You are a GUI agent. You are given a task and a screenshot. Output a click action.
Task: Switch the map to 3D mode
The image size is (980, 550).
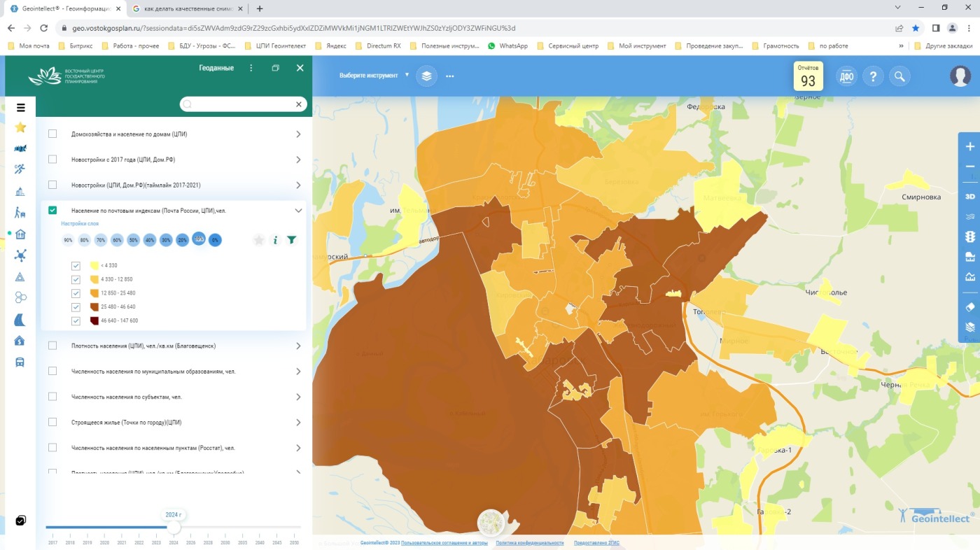pos(970,197)
